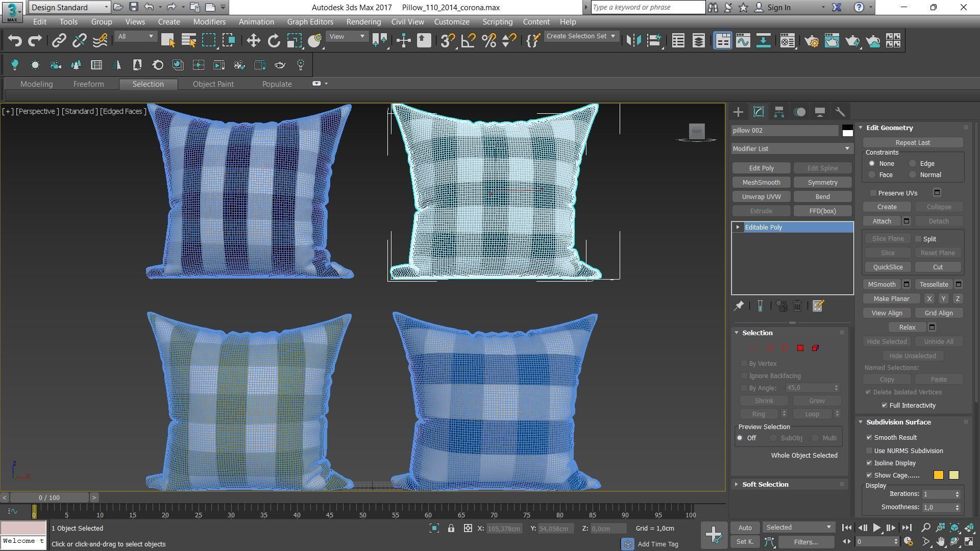980x551 pixels.
Task: Click the Play Animation button
Action: point(876,528)
